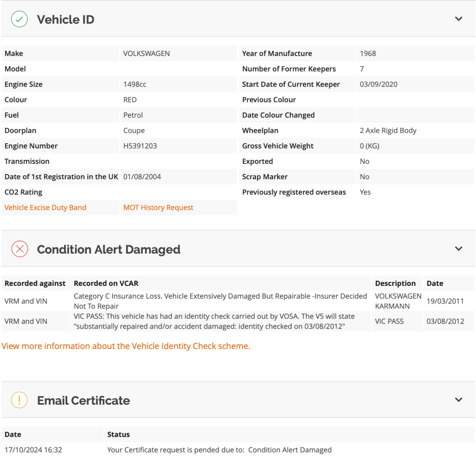Select wheelplan value 2 Axle Rigid Body
Image resolution: width=476 pixels, height=458 pixels.
[x=388, y=131]
